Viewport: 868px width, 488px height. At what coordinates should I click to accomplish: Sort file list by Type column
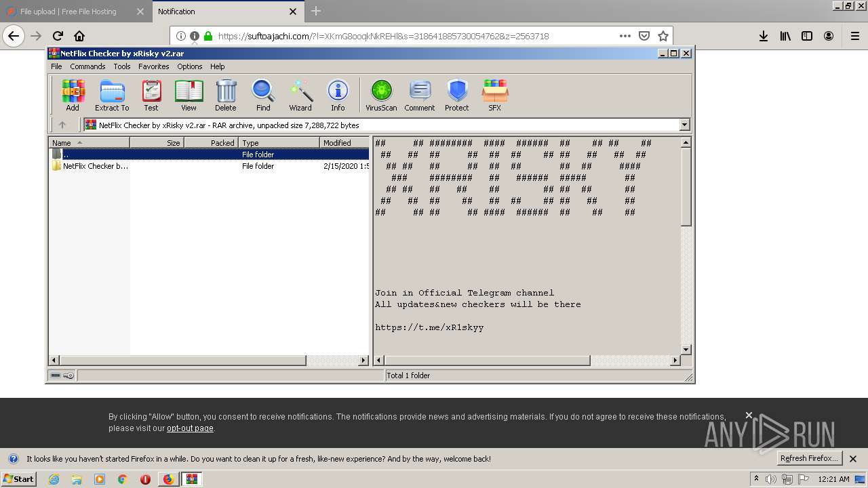[279, 142]
